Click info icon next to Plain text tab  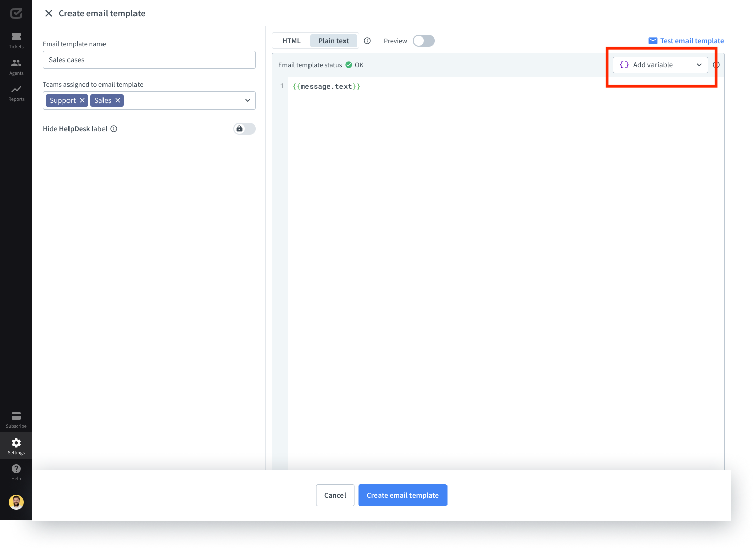click(367, 41)
